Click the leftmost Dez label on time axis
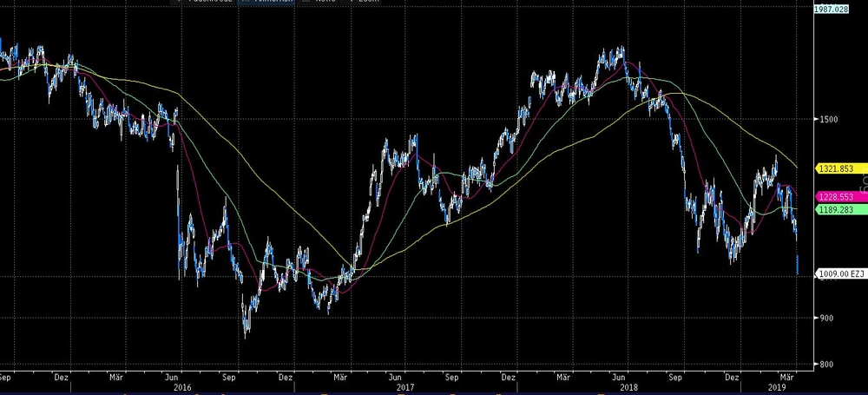 click(x=62, y=378)
